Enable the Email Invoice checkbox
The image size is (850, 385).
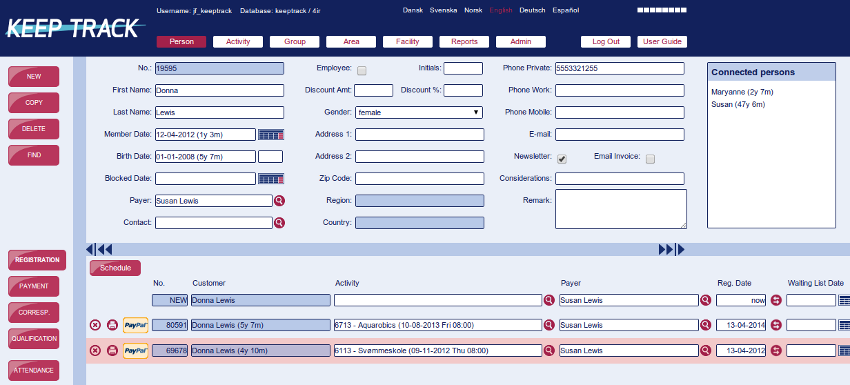pos(651,158)
